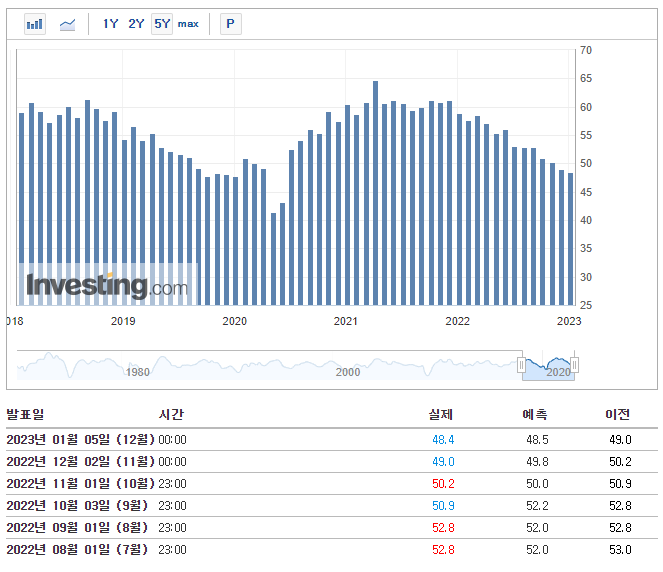Click the 실제 column header
This screenshot has width=663, height=572.
pyautogui.click(x=441, y=414)
